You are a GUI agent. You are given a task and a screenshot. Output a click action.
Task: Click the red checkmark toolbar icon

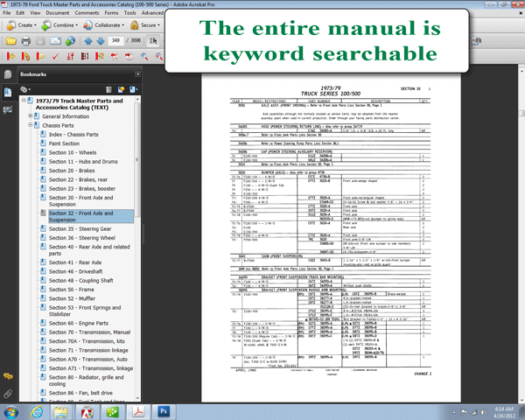click(55, 56)
